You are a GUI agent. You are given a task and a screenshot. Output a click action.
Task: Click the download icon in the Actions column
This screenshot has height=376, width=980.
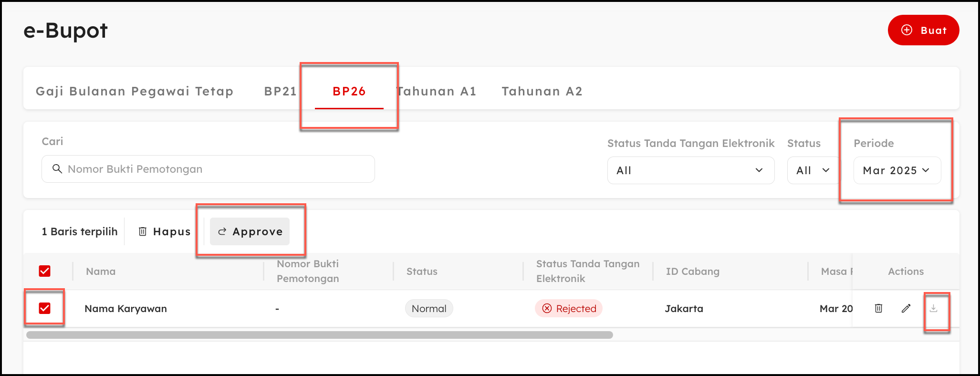[x=934, y=308]
